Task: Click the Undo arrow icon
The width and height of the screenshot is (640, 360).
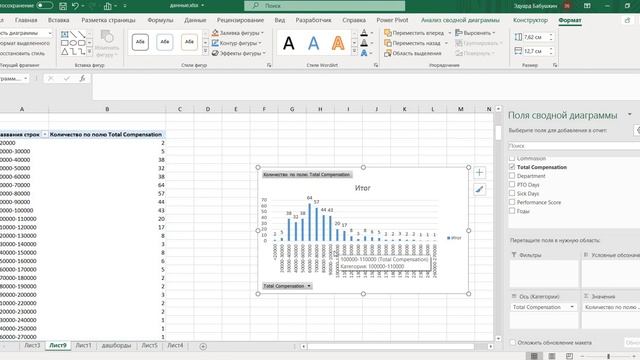Action: coord(76,6)
